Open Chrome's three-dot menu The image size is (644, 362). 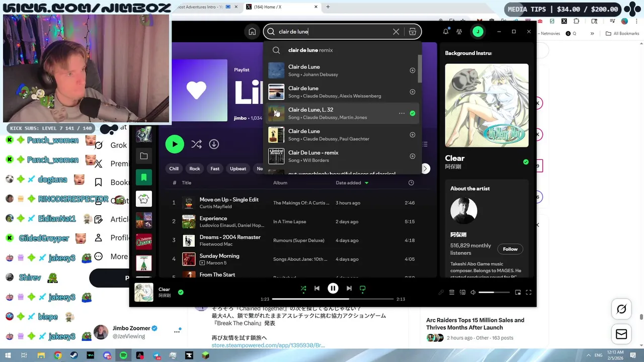(x=636, y=21)
